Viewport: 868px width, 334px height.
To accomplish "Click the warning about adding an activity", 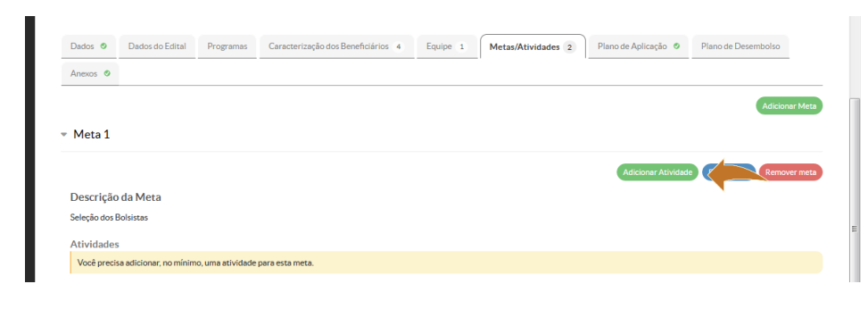I will click(x=446, y=263).
